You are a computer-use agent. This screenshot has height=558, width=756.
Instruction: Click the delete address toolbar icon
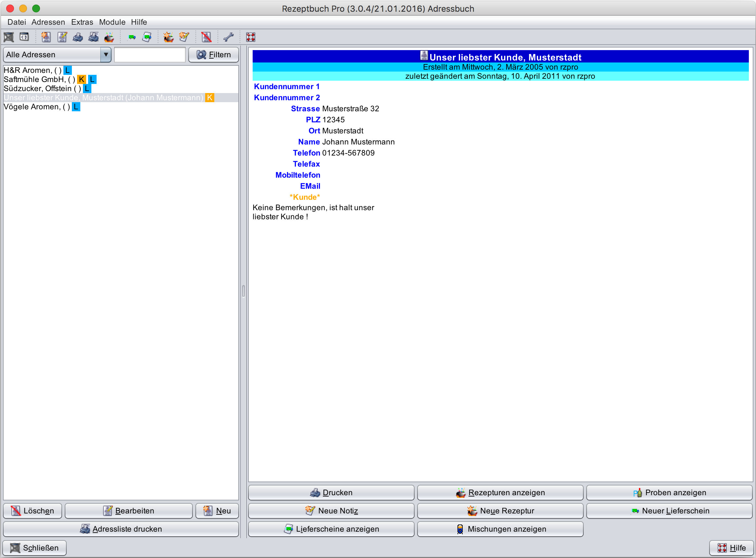click(x=206, y=37)
